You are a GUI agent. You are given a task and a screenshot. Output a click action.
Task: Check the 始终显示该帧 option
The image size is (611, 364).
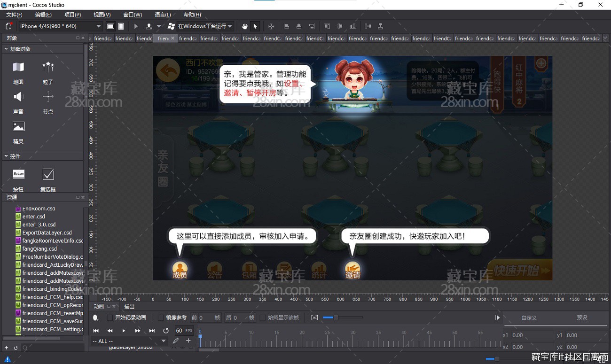click(263, 318)
